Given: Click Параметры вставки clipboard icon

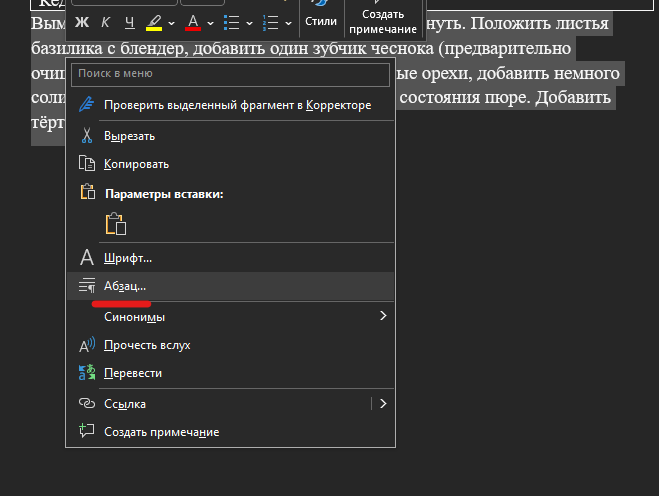Looking at the screenshot, I should pyautogui.click(x=87, y=192).
